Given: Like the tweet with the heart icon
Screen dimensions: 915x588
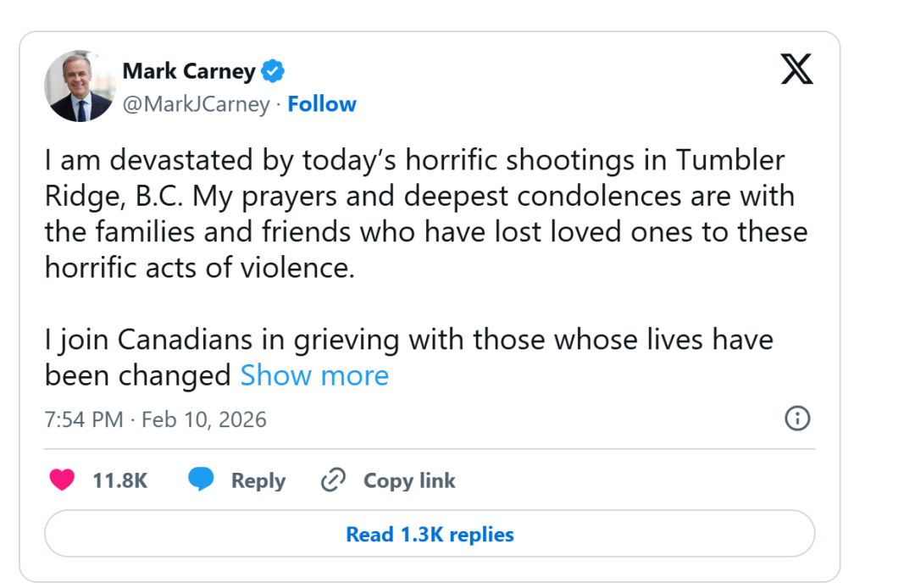Looking at the screenshot, I should (62, 480).
